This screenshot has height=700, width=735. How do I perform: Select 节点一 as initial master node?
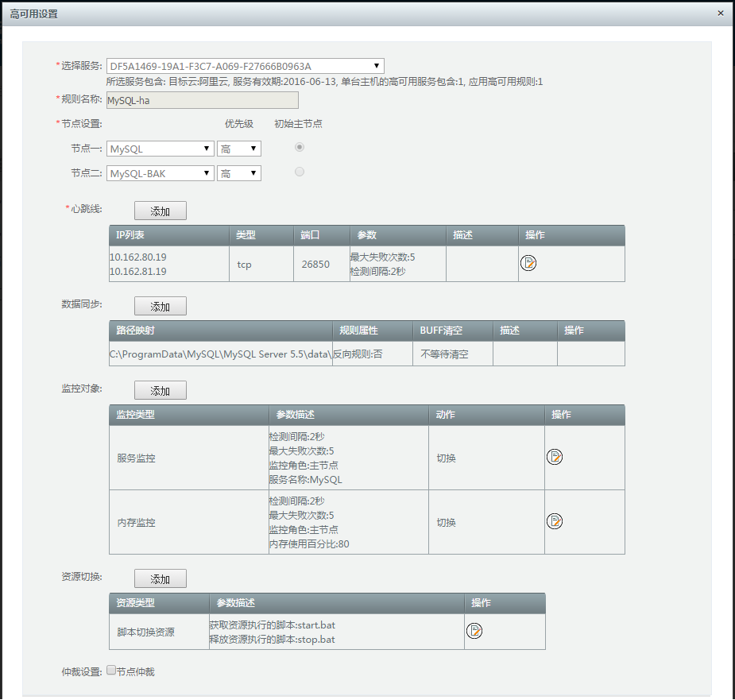[300, 147]
